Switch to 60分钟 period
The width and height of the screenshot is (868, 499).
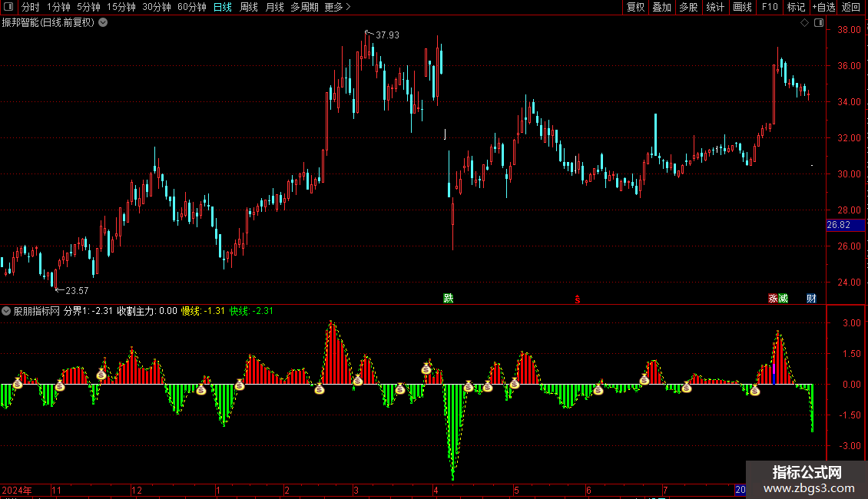[192, 7]
